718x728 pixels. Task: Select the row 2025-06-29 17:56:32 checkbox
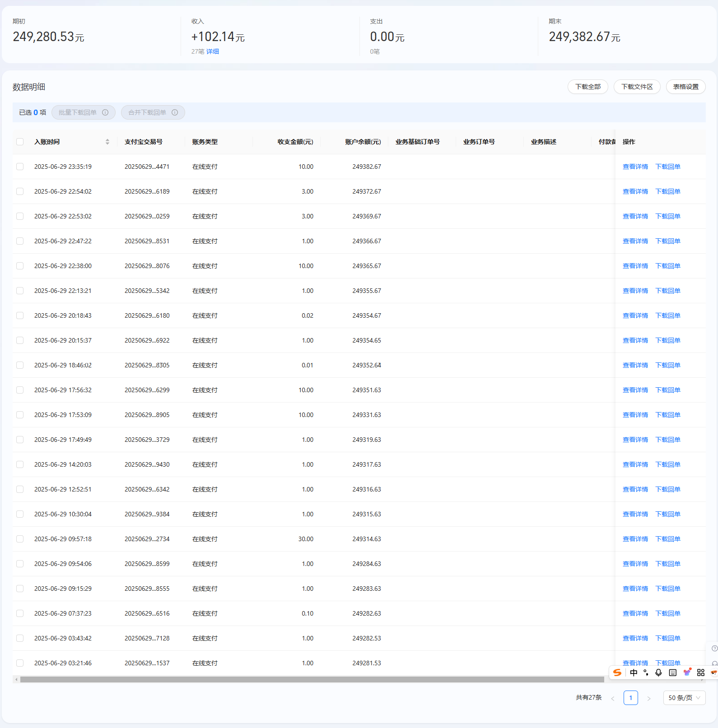pyautogui.click(x=20, y=390)
